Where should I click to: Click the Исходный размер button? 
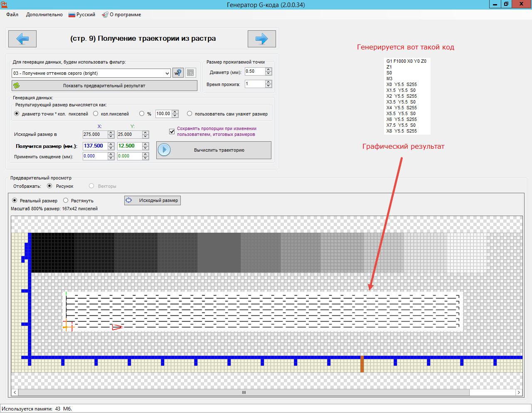(153, 200)
